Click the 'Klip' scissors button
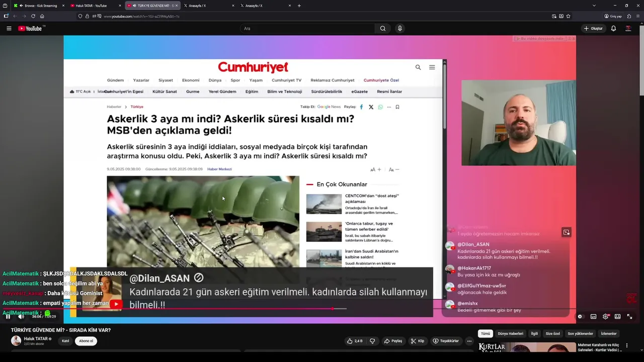 (418, 341)
